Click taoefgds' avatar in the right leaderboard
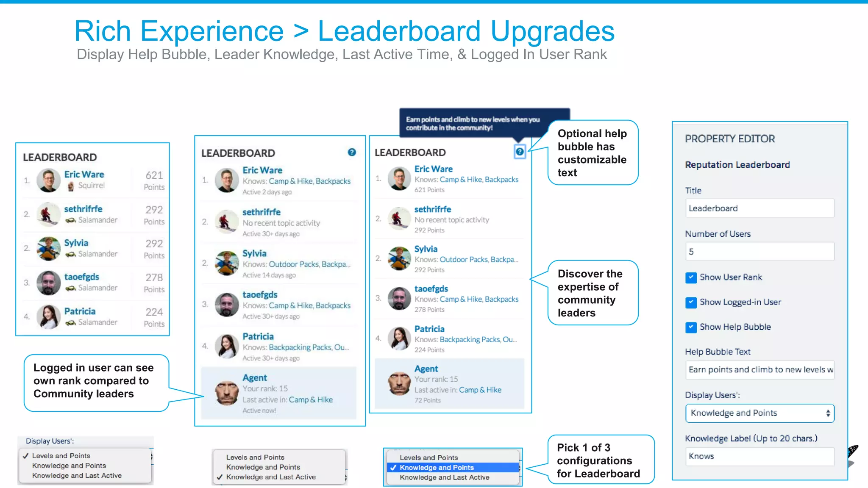This screenshot has height=488, width=868. pos(399,299)
